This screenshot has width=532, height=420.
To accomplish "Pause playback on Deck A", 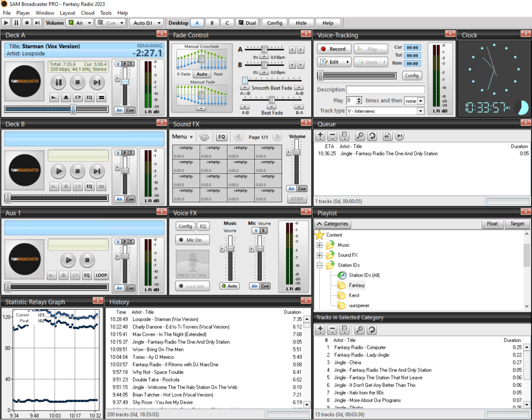I will [58, 82].
